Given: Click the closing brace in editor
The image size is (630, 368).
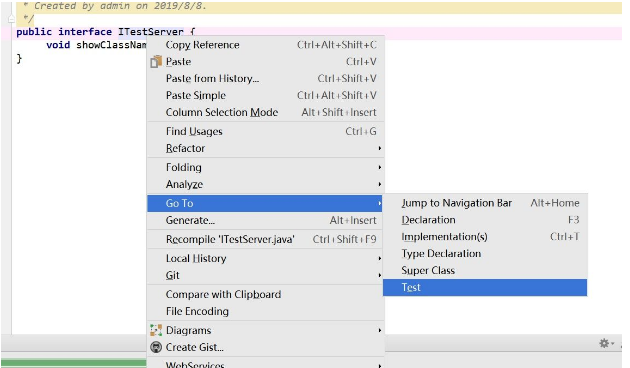Looking at the screenshot, I should [x=19, y=59].
